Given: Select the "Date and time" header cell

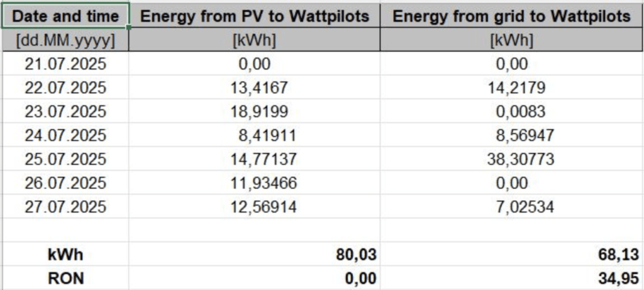Looking at the screenshot, I should (x=65, y=16).
